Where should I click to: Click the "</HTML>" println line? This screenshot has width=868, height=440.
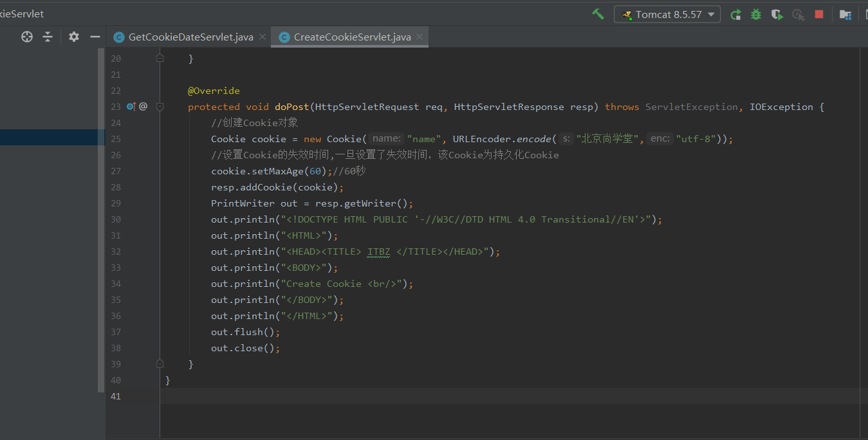click(x=277, y=316)
